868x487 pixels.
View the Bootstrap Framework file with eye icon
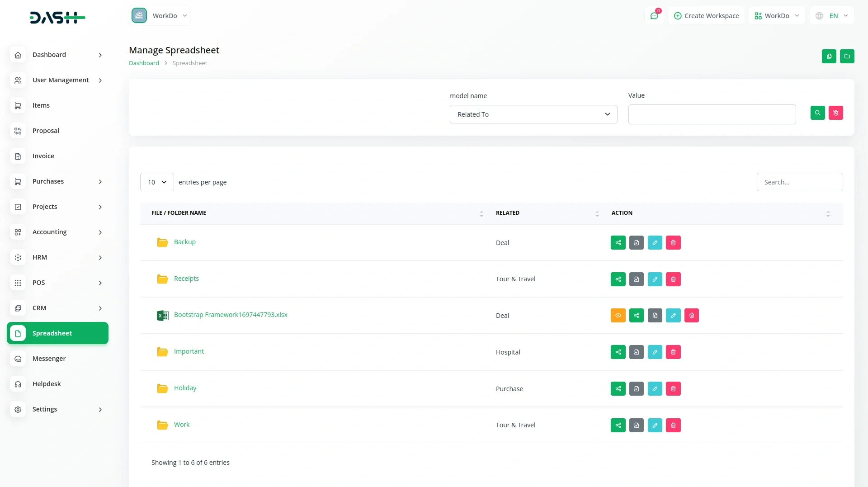coord(618,316)
